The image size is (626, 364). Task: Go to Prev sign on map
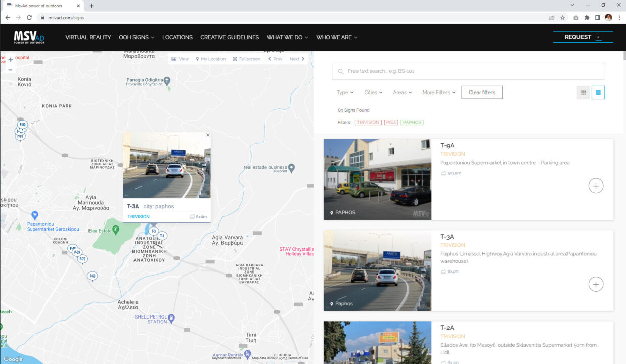click(x=275, y=59)
